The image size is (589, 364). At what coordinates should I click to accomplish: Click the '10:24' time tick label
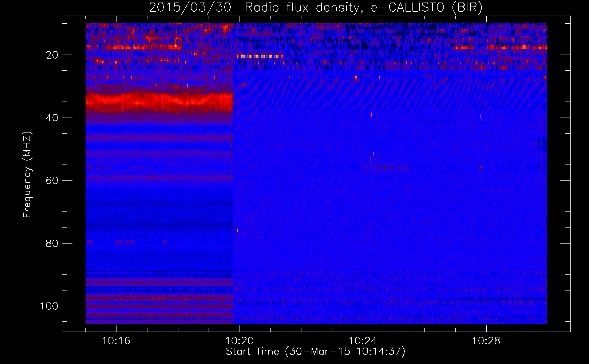coord(363,341)
